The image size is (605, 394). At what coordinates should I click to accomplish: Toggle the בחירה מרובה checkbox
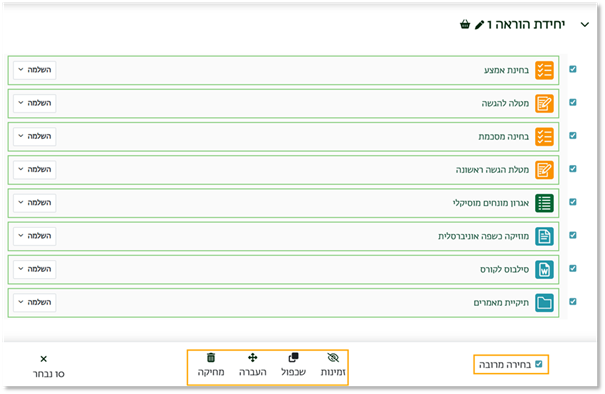pos(539,364)
